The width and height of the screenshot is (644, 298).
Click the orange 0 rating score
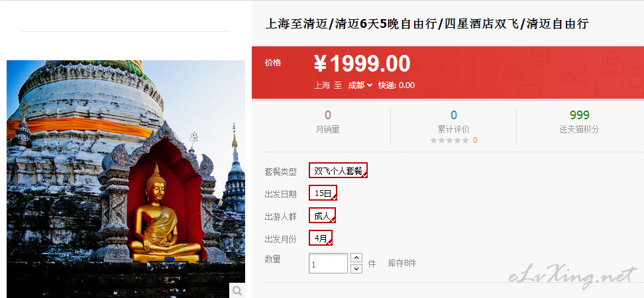coord(475,140)
